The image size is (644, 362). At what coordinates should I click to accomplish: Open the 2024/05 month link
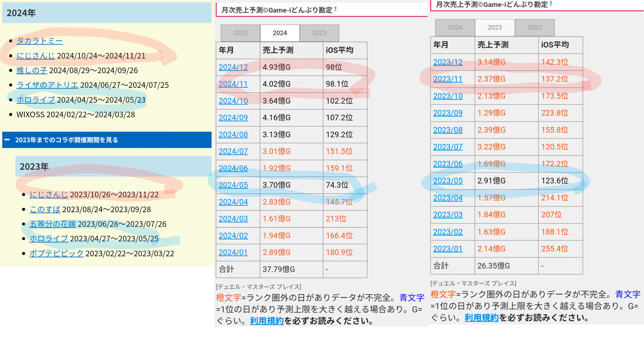point(233,185)
